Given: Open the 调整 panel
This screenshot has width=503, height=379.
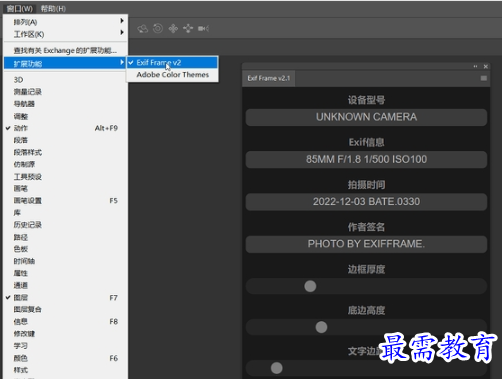Looking at the screenshot, I should tap(66, 116).
